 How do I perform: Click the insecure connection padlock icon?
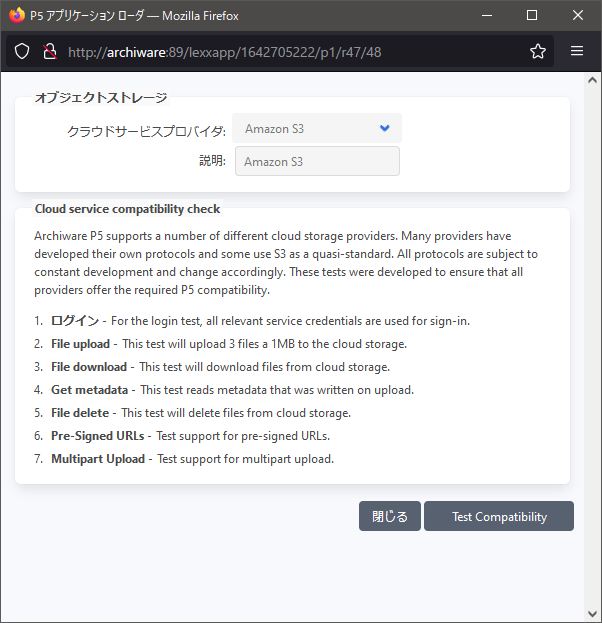[x=48, y=52]
